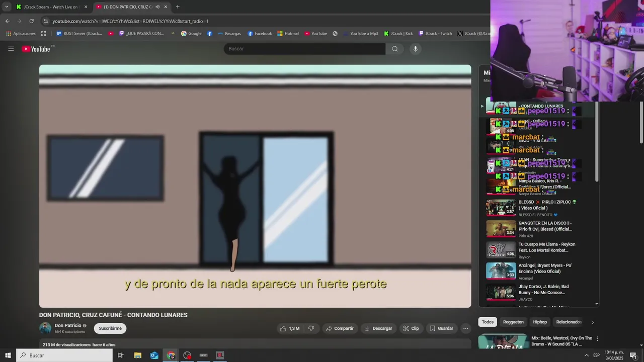
Task: Open Task View on the taskbar
Action: coord(121,355)
